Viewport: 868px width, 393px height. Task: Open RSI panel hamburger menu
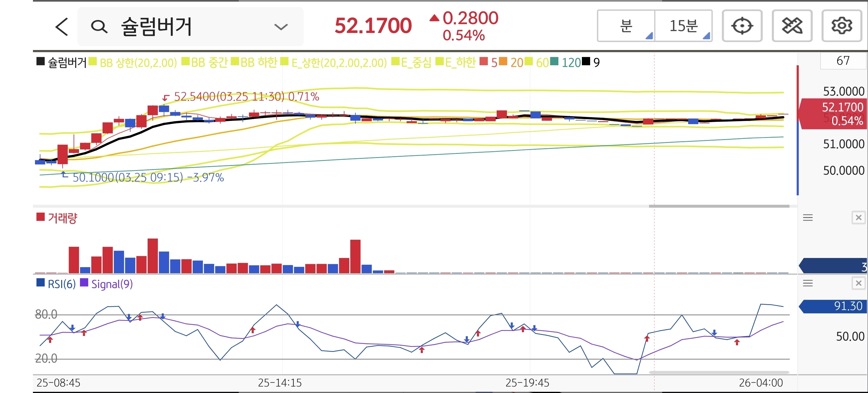point(808,283)
